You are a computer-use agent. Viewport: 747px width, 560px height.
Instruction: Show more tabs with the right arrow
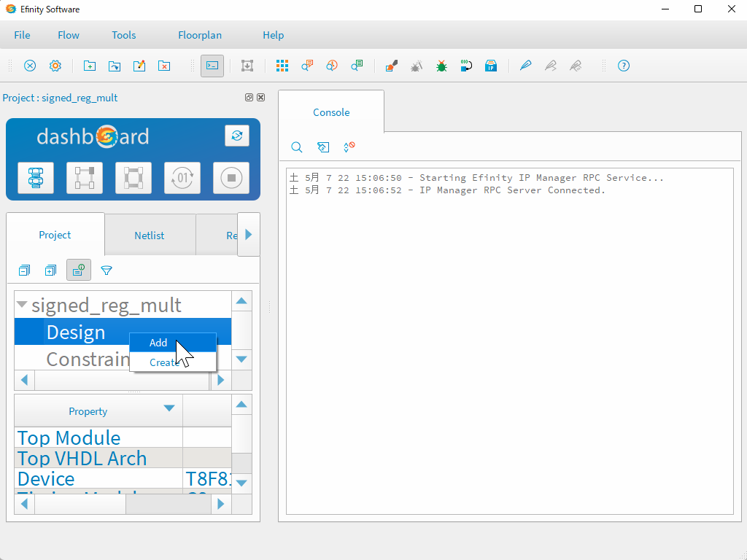click(x=248, y=234)
